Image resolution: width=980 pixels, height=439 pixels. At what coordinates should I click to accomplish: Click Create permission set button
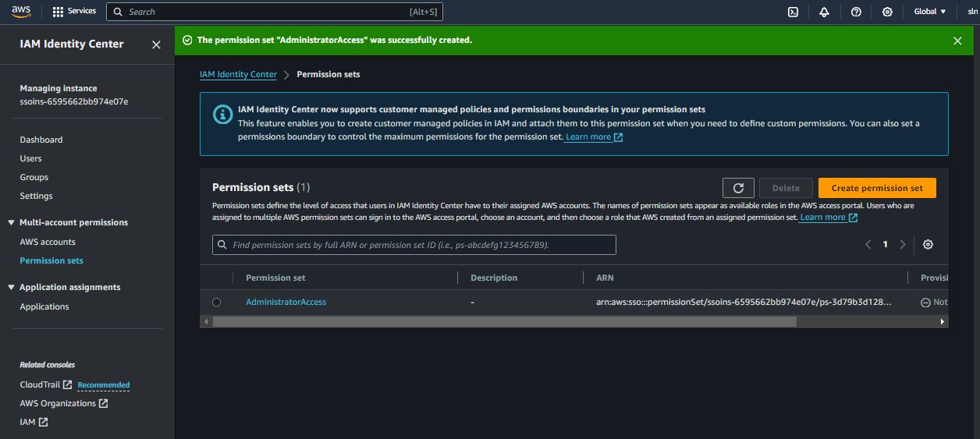876,188
